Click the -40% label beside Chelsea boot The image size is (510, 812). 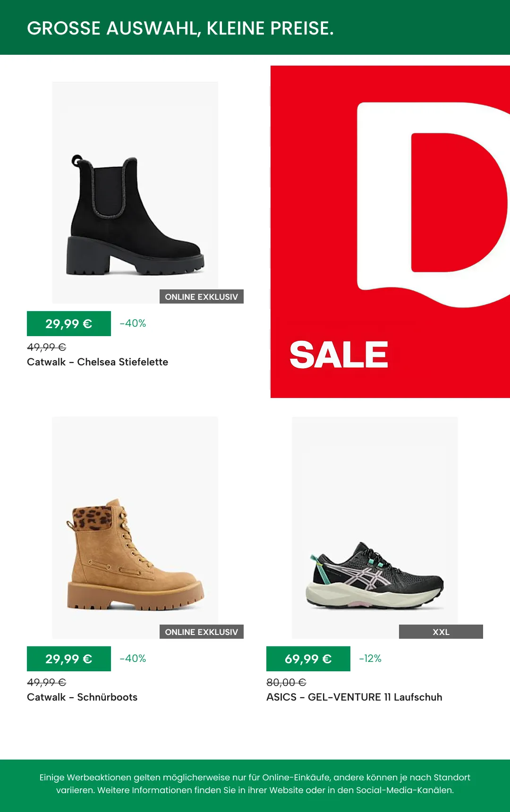tap(133, 323)
